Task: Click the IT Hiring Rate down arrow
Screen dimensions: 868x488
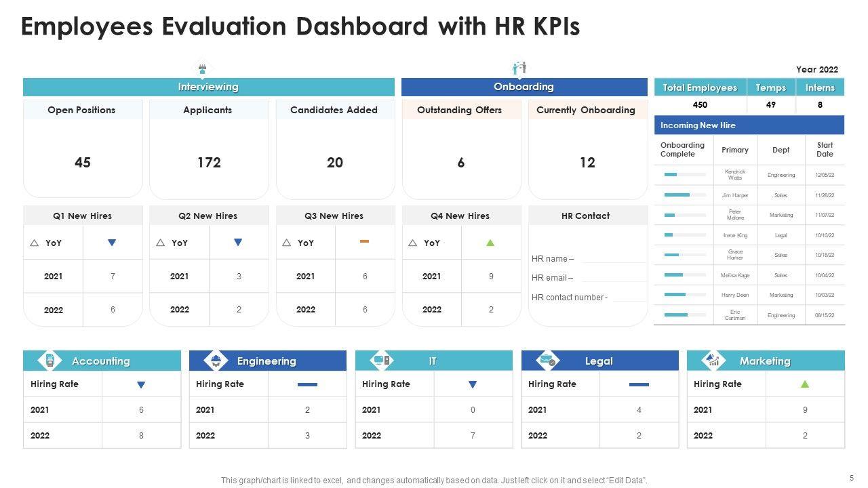Action: coord(473,385)
